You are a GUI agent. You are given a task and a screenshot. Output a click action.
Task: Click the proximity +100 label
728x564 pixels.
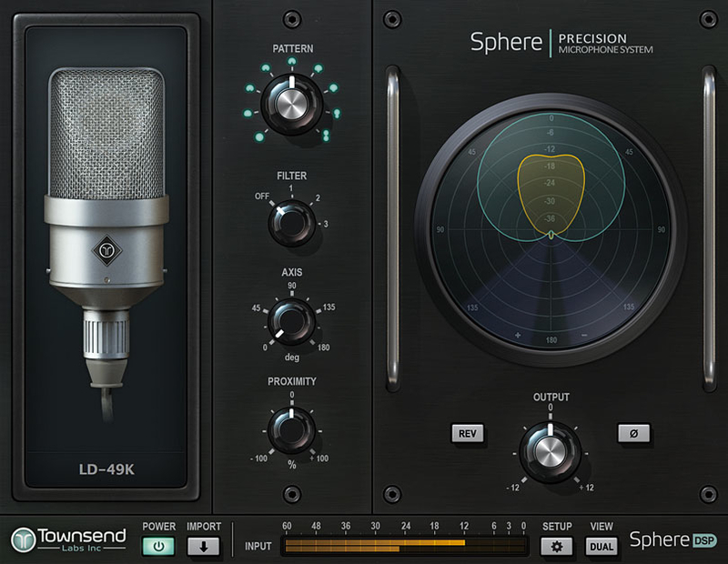[319, 458]
